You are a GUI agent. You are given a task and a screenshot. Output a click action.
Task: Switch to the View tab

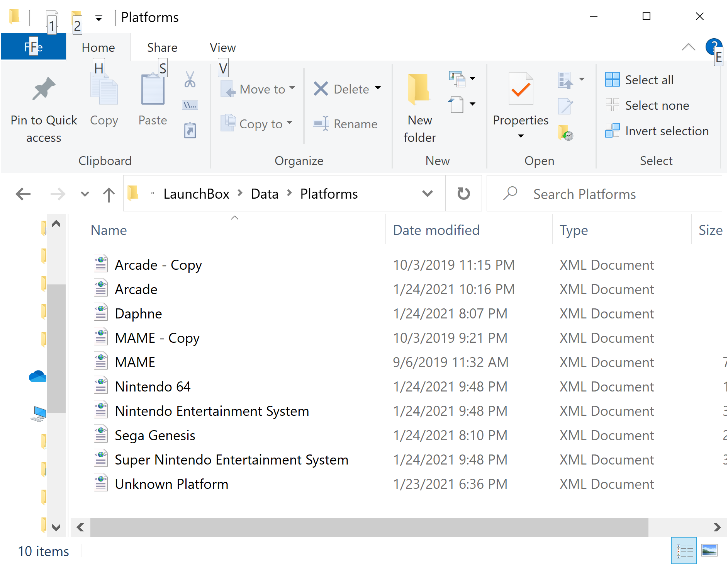222,47
